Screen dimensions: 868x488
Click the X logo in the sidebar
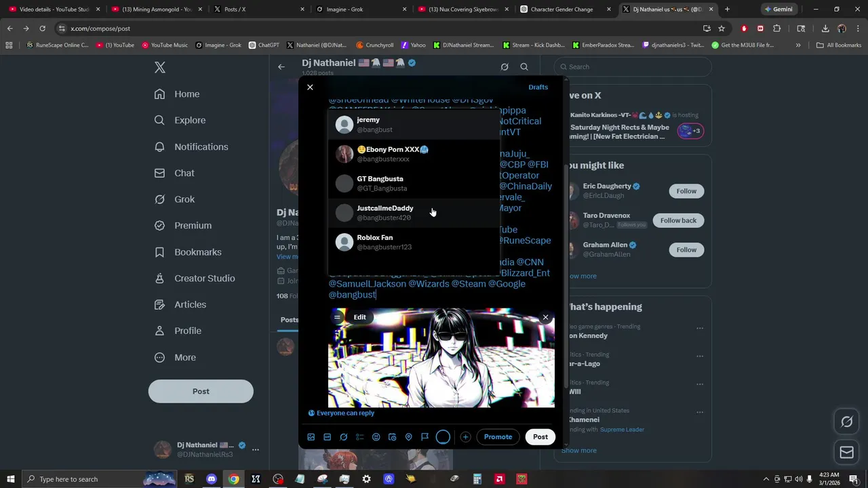159,67
